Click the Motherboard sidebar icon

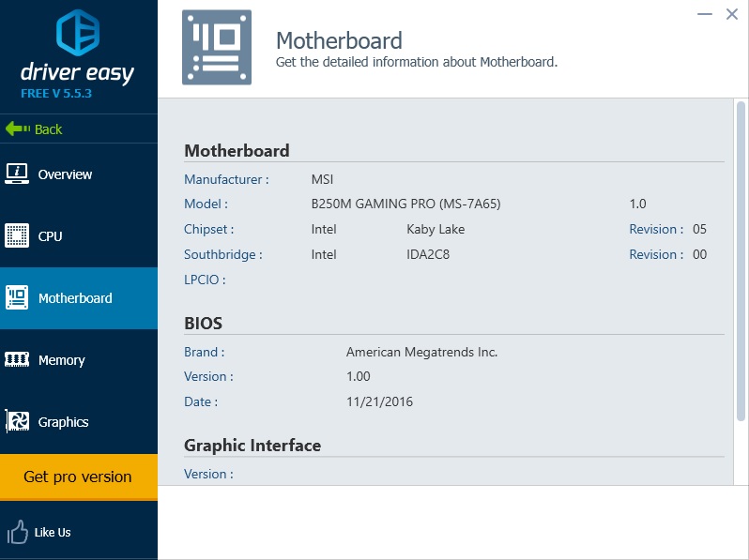[x=17, y=298]
